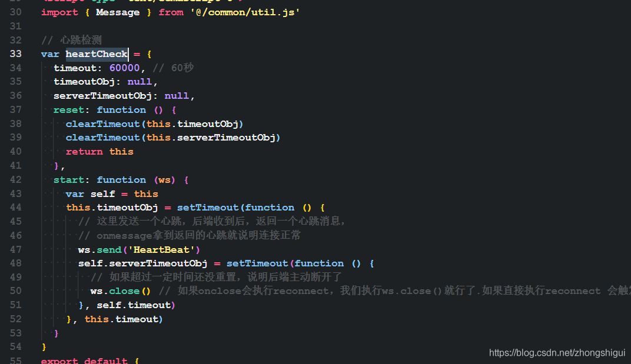Image resolution: width=631 pixels, height=364 pixels.
Task: Click the closing brace on line 54
Action: pos(44,347)
